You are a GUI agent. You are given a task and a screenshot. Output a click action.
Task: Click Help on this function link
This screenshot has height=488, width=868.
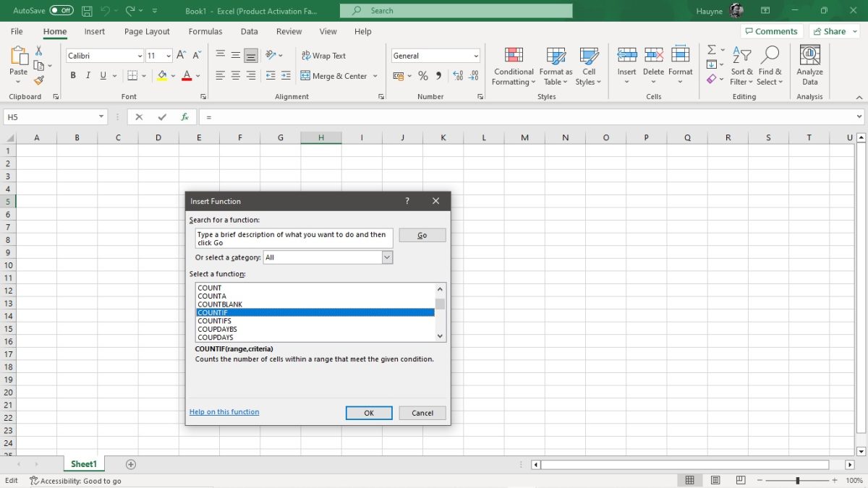pos(224,411)
